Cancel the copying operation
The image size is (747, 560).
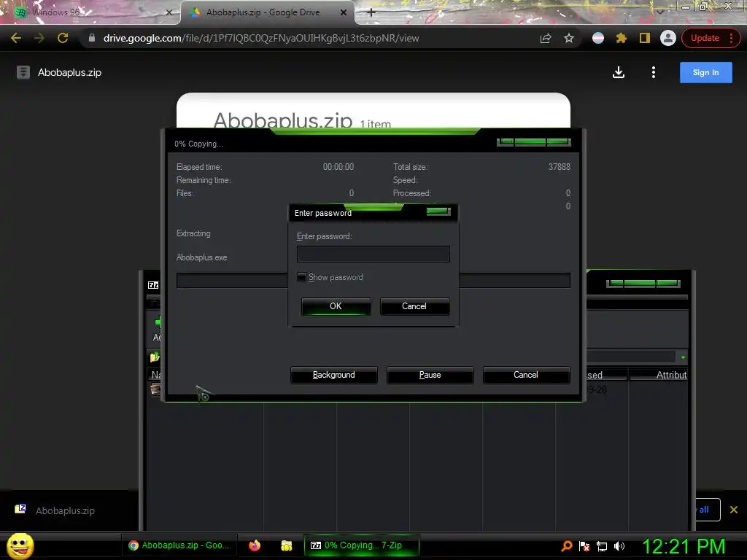pyautogui.click(x=526, y=375)
